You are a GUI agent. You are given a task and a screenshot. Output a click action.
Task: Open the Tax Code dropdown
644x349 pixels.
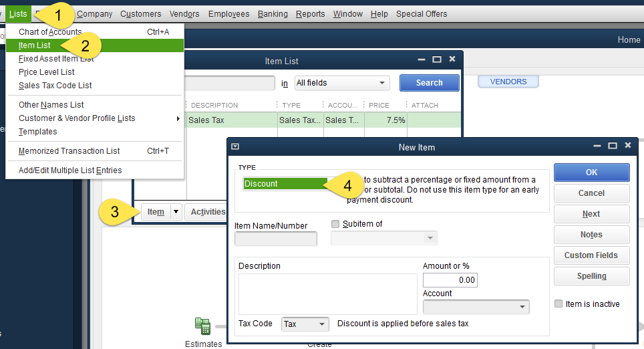305,324
